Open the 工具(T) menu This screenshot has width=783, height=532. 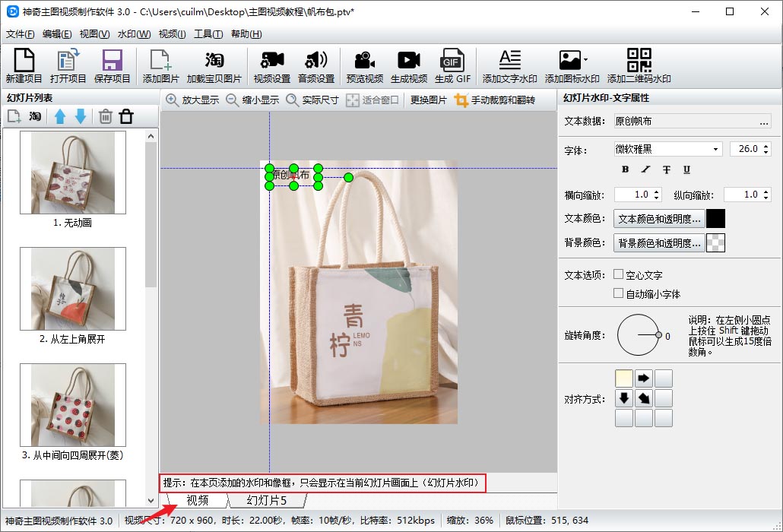click(x=208, y=34)
